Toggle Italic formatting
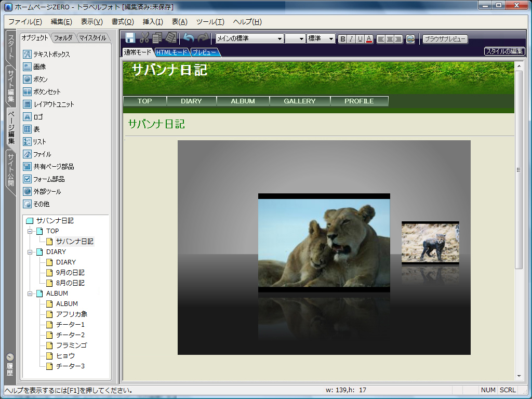The height and width of the screenshot is (399, 532). click(351, 39)
